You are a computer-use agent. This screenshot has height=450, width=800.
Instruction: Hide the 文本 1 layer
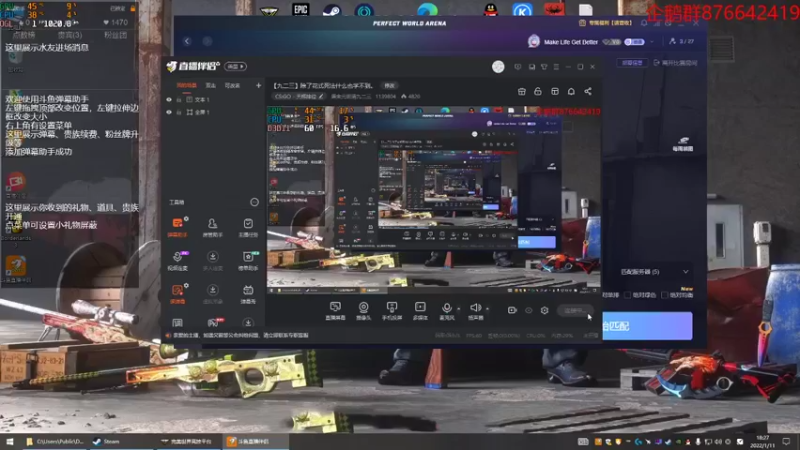pyautogui.click(x=169, y=99)
